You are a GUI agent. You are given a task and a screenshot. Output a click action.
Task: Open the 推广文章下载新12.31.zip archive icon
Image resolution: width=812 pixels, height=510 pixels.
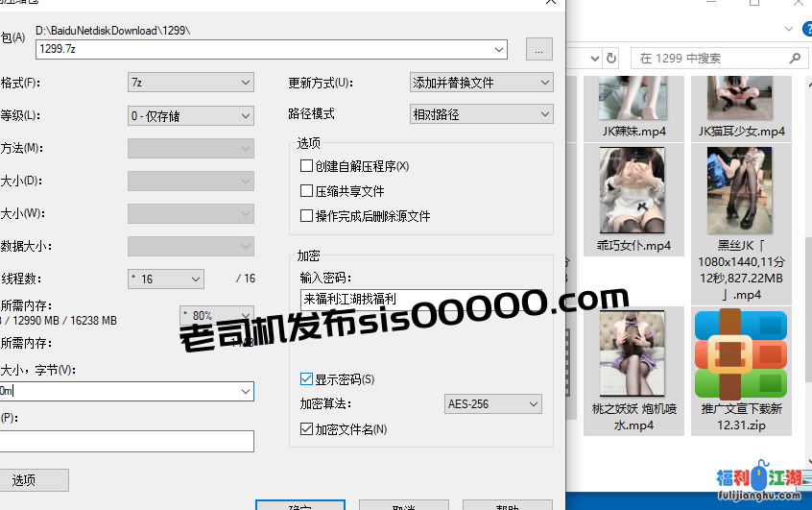tap(741, 354)
